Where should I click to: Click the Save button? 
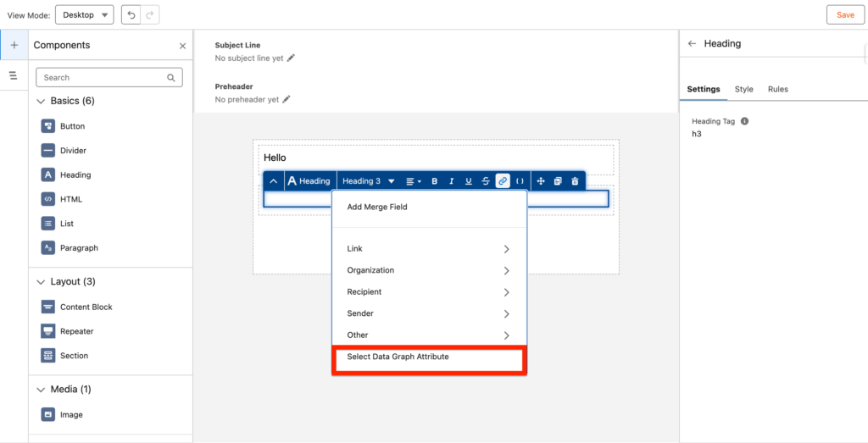tap(845, 15)
